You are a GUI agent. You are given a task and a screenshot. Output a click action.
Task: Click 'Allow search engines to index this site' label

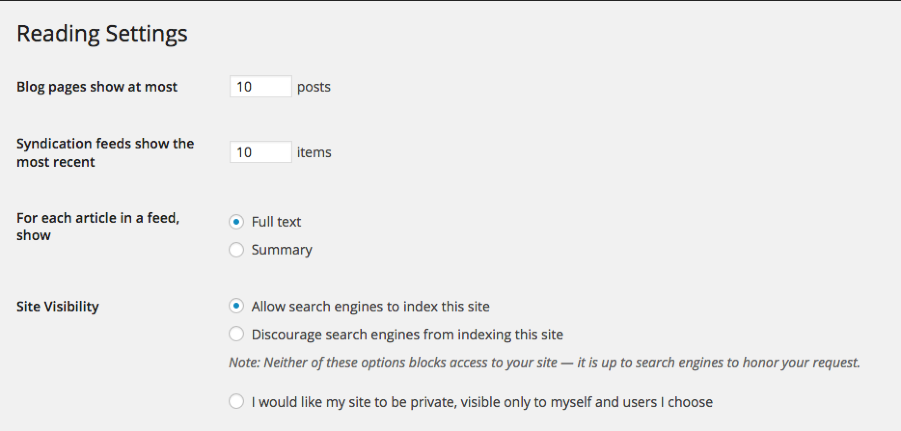tap(370, 306)
